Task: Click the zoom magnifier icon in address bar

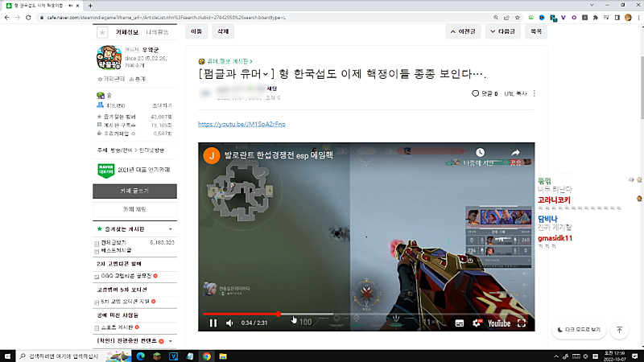Action: point(496,18)
